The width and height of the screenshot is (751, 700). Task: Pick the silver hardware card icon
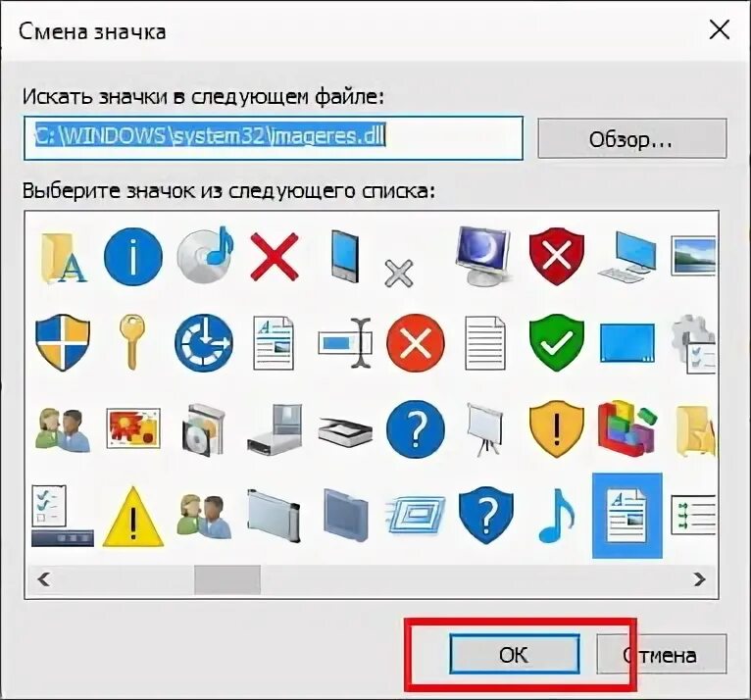274,516
